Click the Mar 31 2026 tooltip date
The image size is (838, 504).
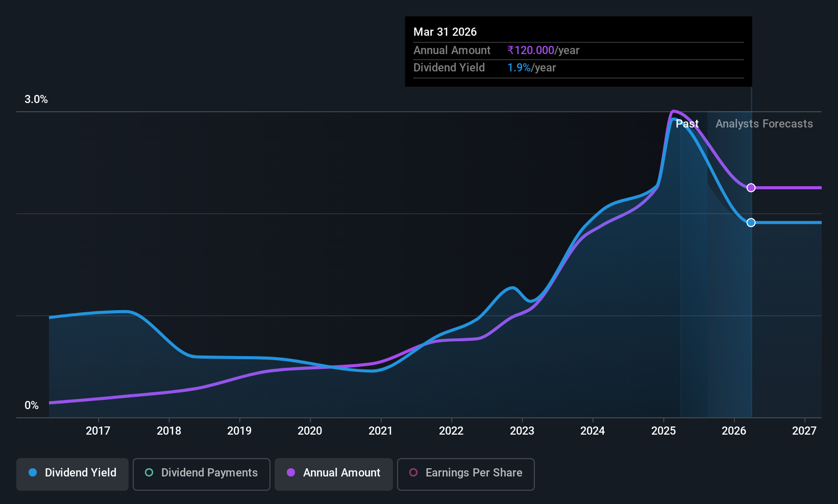[445, 32]
